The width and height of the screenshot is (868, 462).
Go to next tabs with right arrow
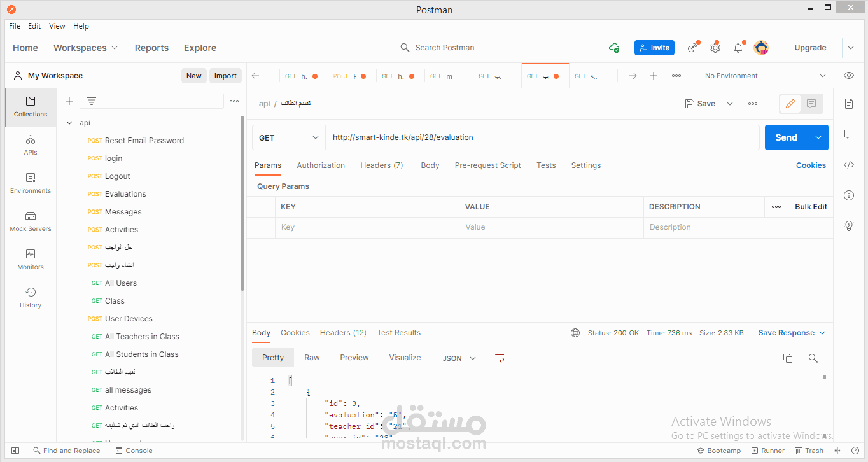pyautogui.click(x=633, y=76)
